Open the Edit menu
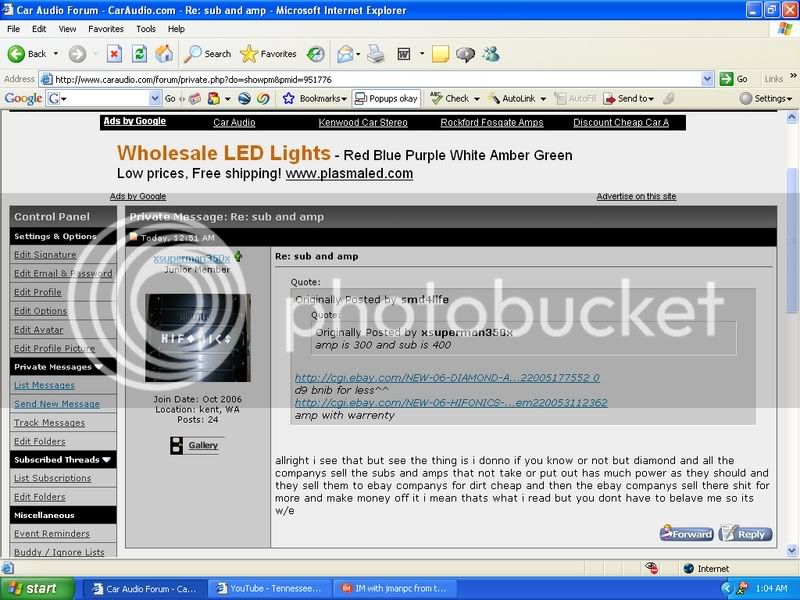 pos(39,29)
